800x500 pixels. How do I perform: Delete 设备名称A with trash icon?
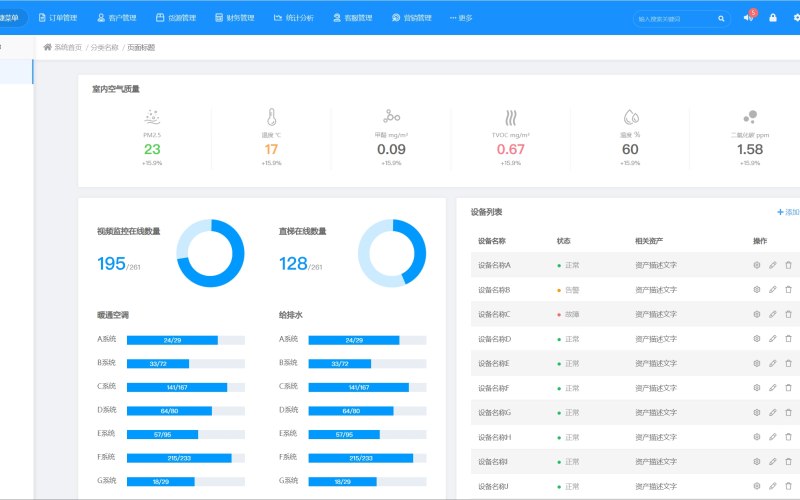(788, 265)
